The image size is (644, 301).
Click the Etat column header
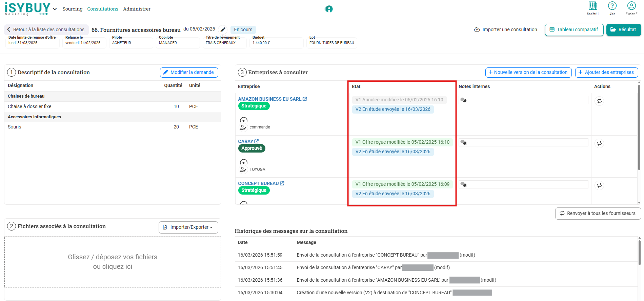pyautogui.click(x=356, y=86)
